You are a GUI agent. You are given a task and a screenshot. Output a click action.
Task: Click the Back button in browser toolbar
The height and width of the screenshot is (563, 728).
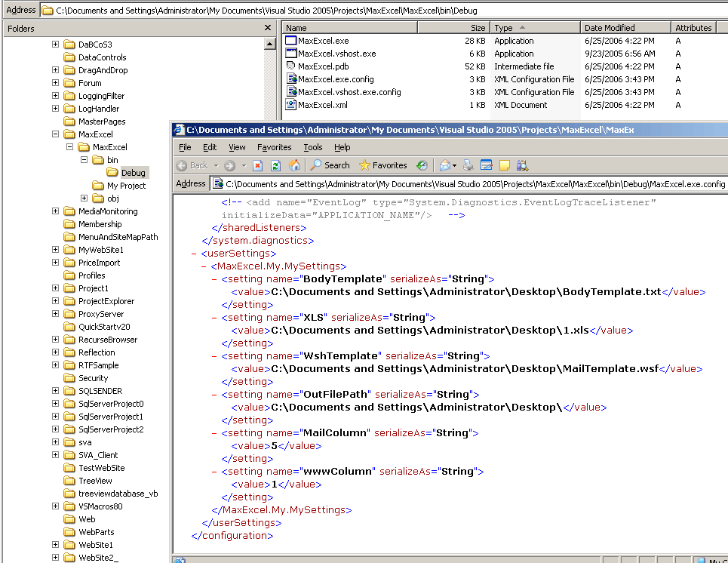[x=192, y=165]
